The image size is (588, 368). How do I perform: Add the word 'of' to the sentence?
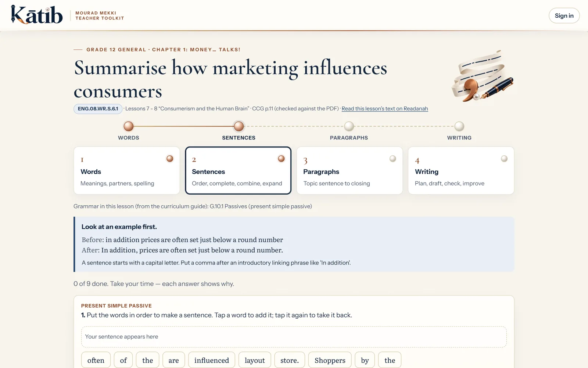123,360
